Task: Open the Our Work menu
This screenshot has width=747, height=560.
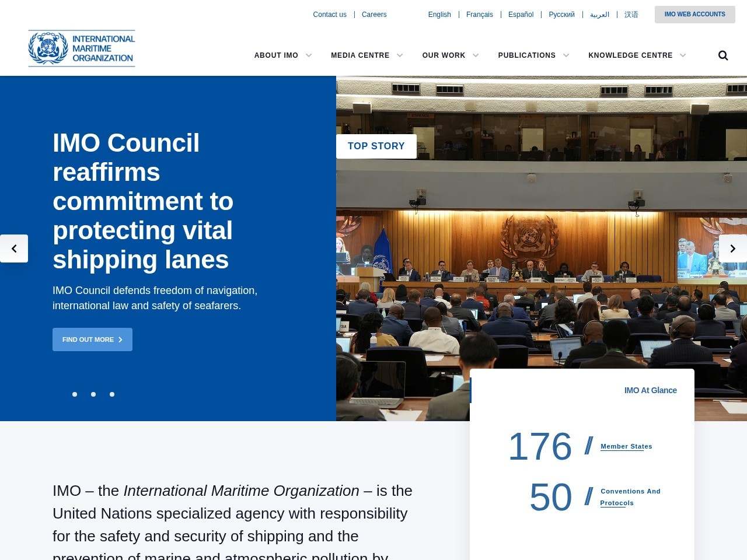Action: tap(444, 55)
